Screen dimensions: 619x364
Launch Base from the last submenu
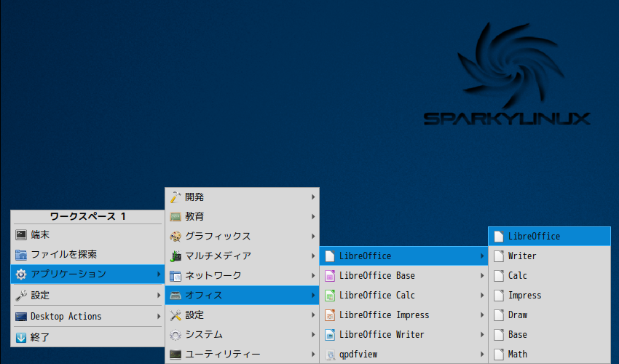click(x=550, y=335)
